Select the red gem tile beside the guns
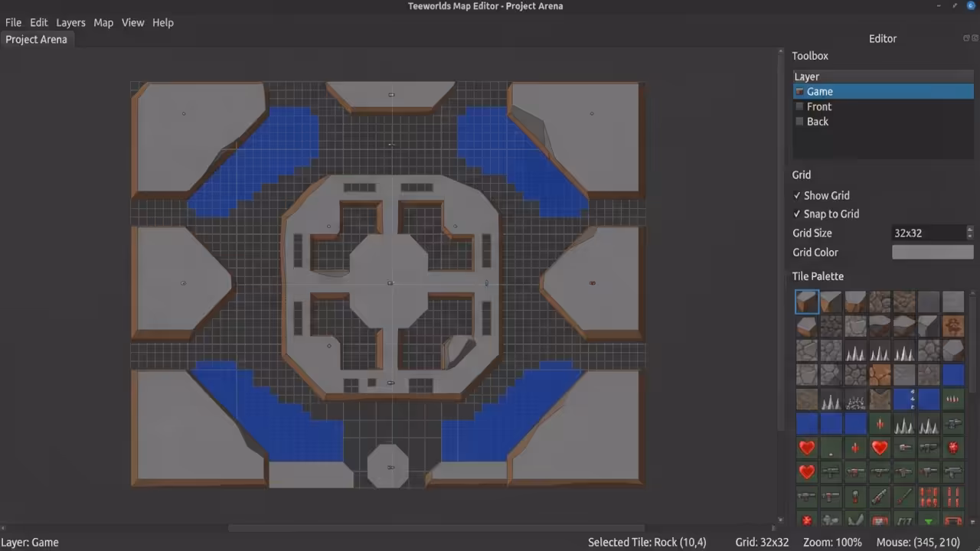This screenshot has height=551, width=980. [x=953, y=448]
